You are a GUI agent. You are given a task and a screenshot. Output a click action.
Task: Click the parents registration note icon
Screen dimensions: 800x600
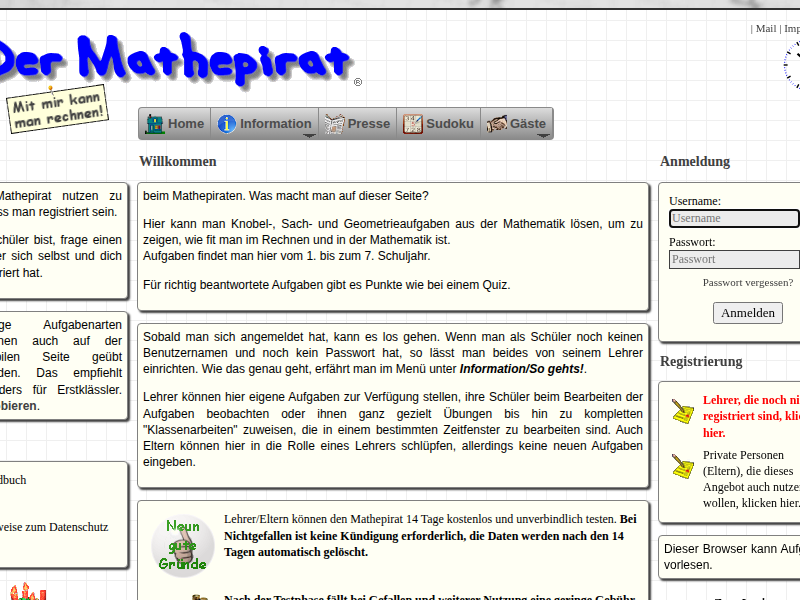[682, 465]
